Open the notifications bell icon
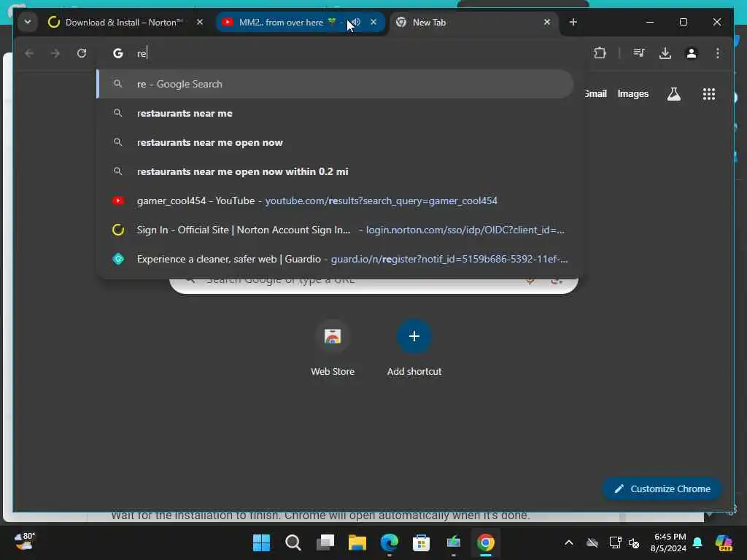 [697, 542]
